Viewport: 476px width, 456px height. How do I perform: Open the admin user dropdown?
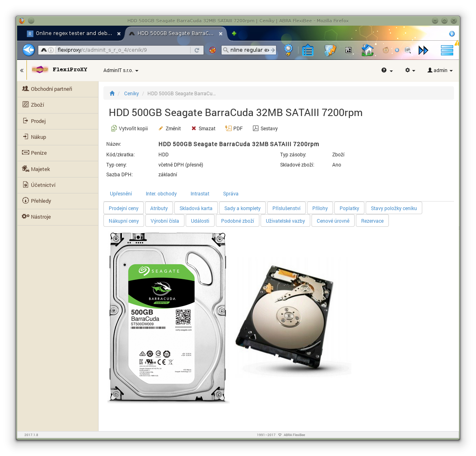pyautogui.click(x=440, y=70)
